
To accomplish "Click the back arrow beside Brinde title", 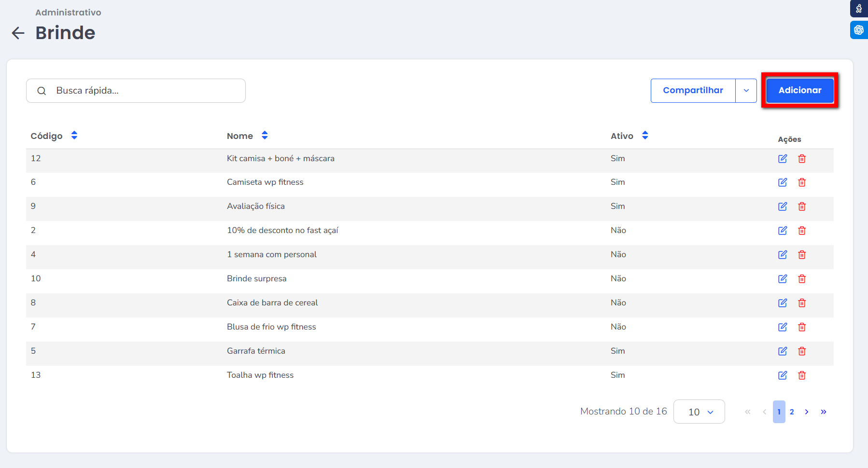I will coord(18,33).
